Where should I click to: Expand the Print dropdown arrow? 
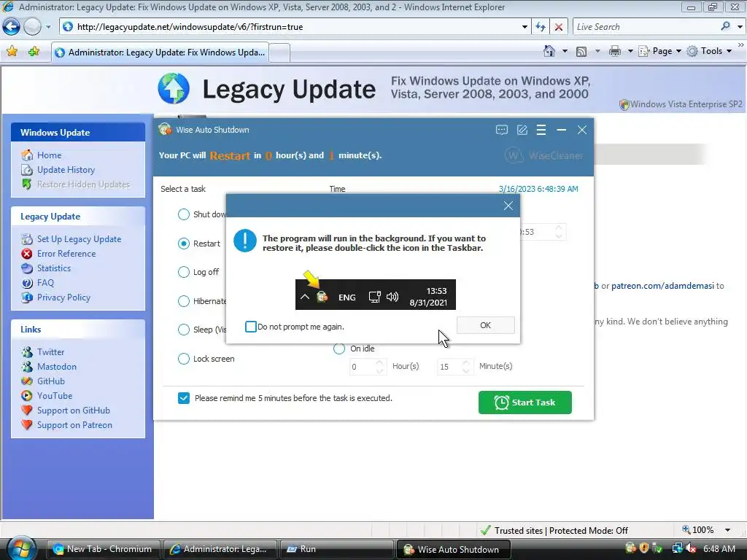630,51
